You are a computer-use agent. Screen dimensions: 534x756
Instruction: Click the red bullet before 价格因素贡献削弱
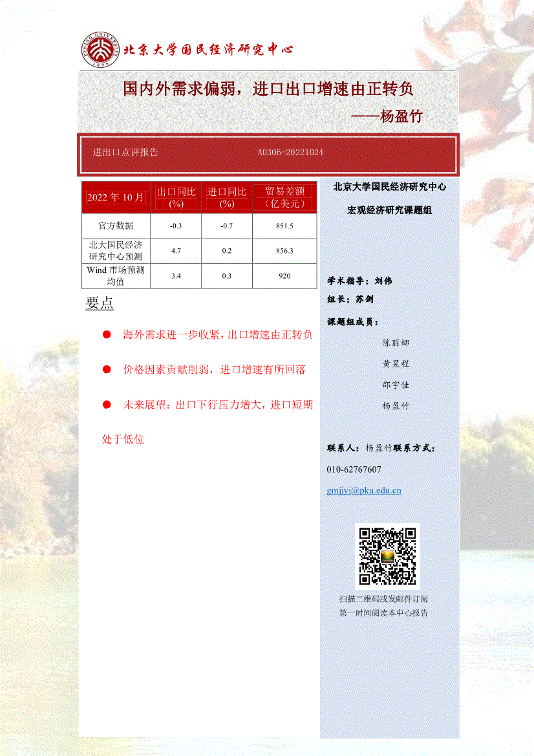point(107,370)
